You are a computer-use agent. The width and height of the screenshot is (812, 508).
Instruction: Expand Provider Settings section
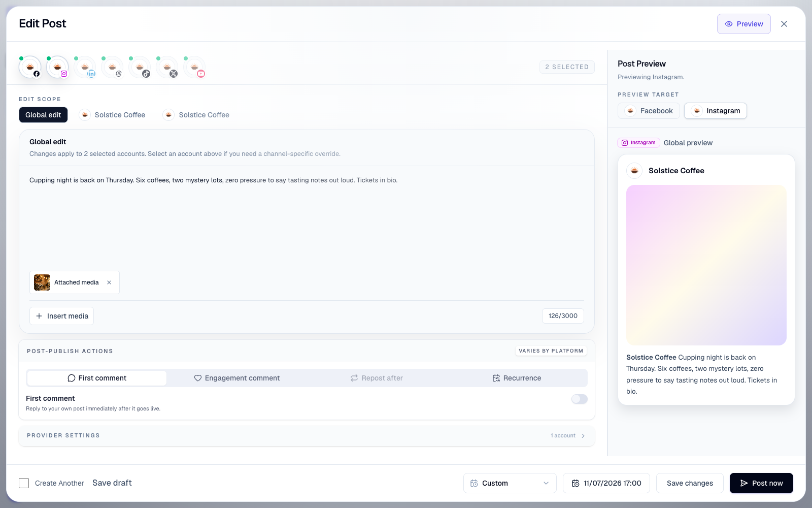[307, 436]
